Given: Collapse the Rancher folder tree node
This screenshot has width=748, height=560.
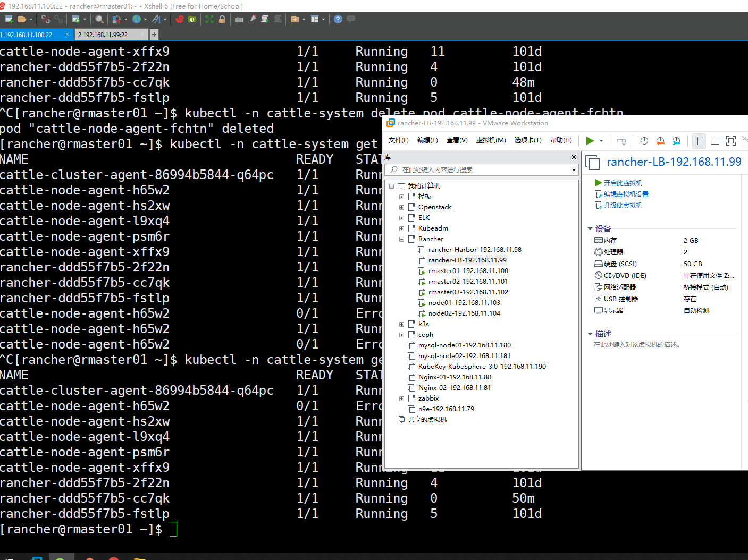Looking at the screenshot, I should pyautogui.click(x=401, y=239).
